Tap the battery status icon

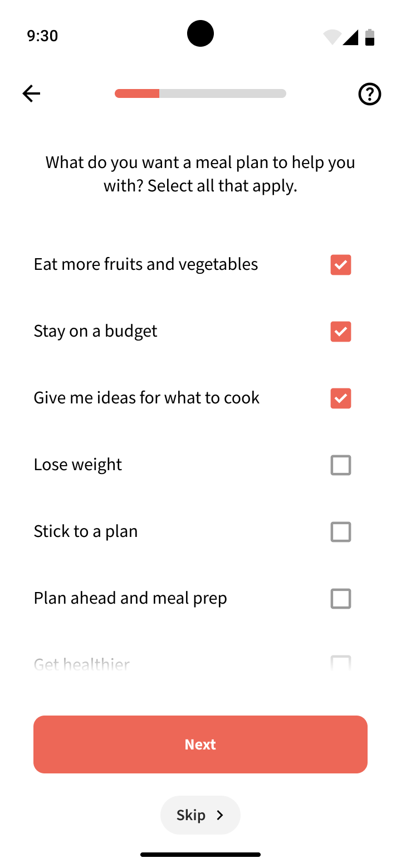coord(369,37)
